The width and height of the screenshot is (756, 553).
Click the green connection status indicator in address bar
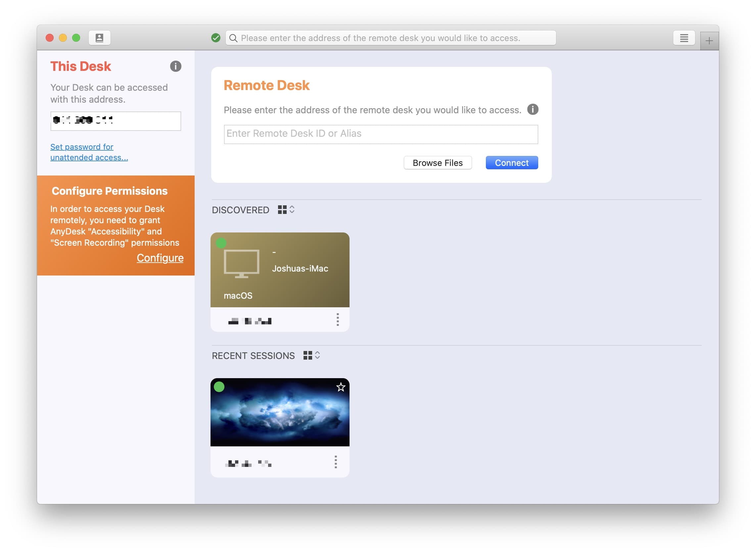pos(218,37)
